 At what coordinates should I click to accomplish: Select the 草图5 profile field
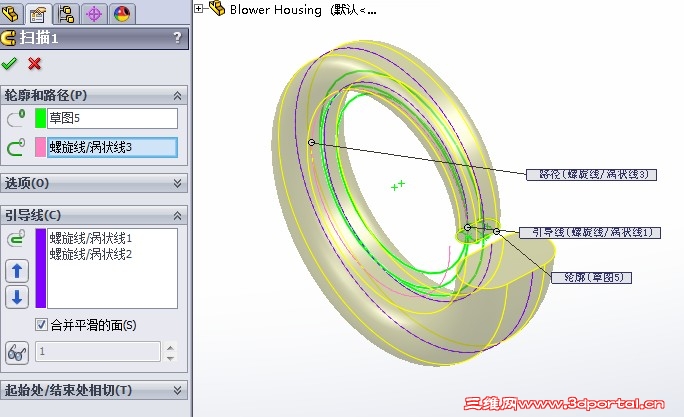[112, 118]
